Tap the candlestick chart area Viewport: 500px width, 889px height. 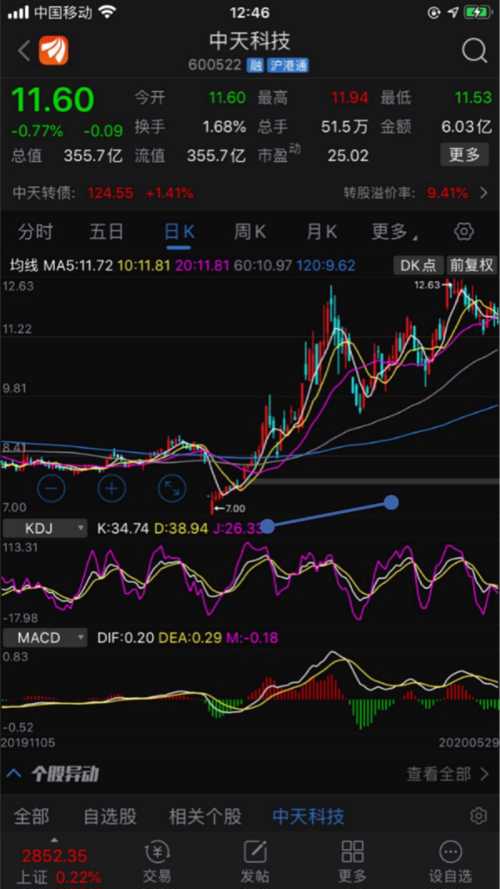click(250, 397)
